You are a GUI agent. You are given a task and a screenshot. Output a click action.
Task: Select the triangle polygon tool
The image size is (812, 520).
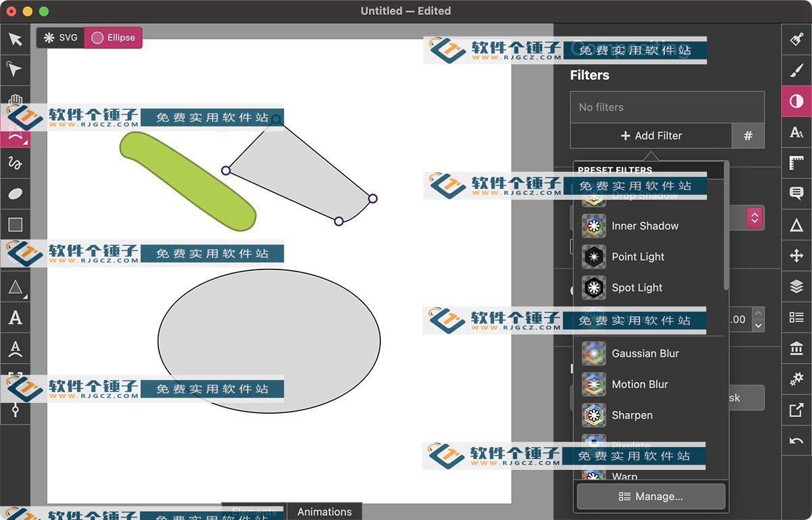[x=15, y=287]
